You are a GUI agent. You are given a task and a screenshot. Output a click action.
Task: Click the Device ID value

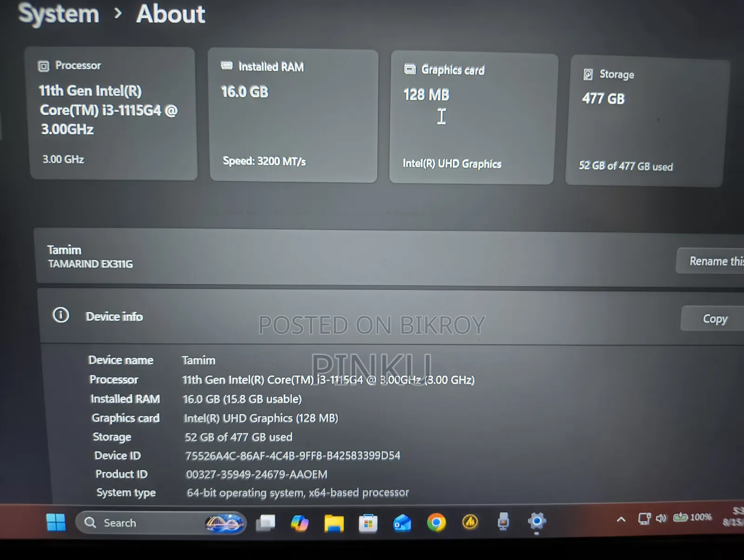(x=292, y=455)
